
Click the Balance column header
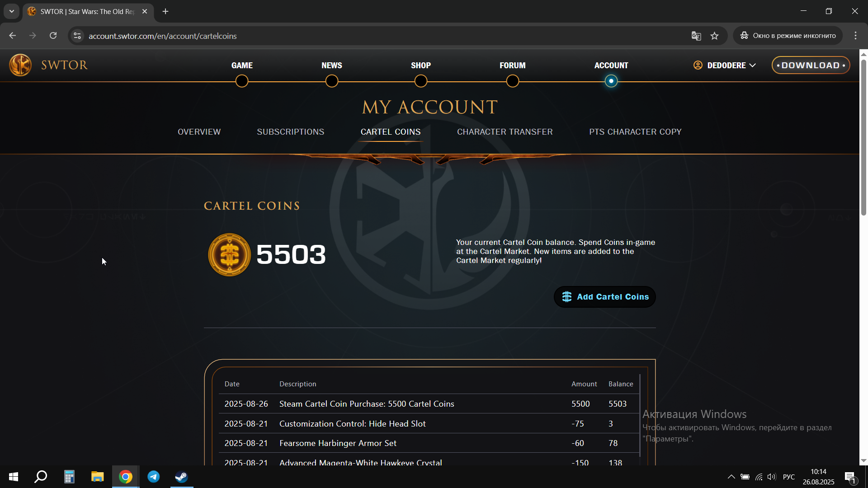(x=621, y=384)
